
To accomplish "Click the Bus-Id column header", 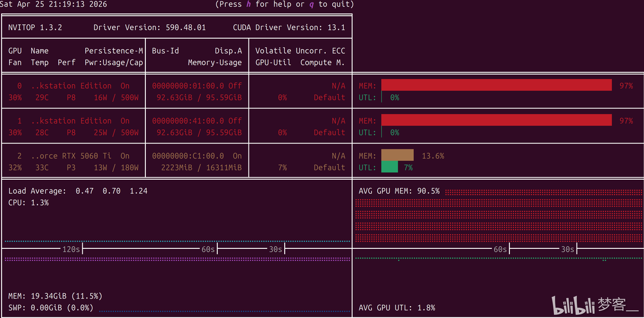I will coord(165,51).
